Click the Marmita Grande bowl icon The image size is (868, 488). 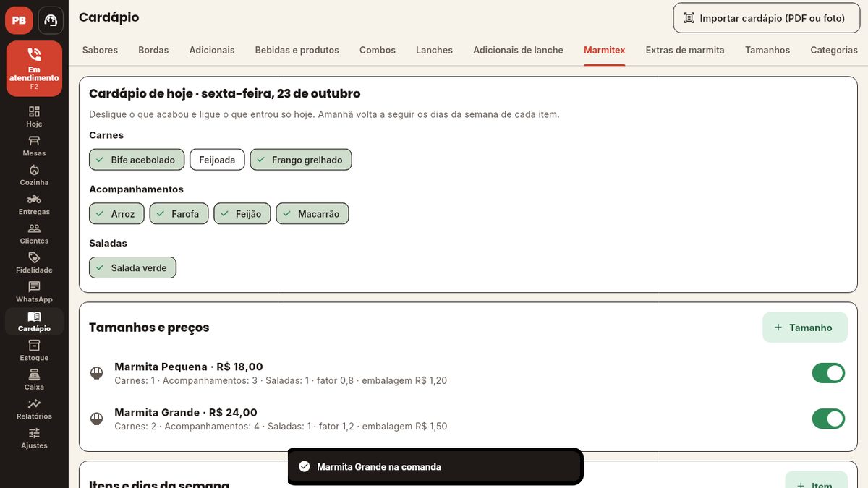pyautogui.click(x=96, y=419)
